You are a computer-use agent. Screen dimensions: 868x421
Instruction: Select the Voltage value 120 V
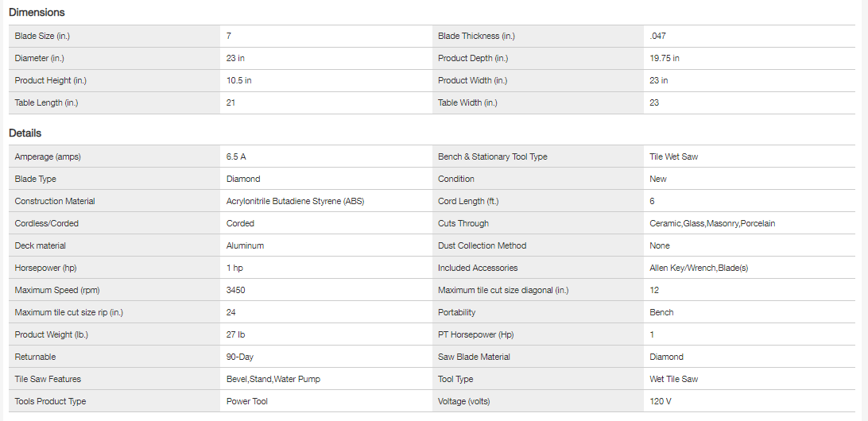point(661,401)
